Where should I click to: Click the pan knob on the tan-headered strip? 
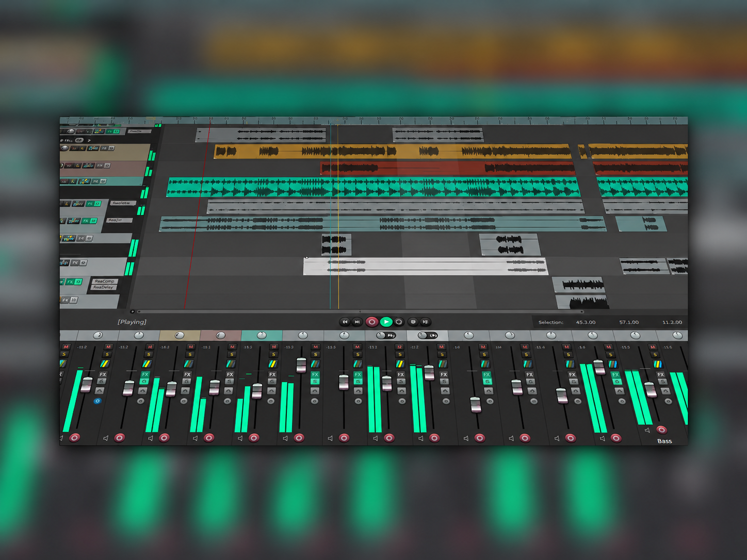coord(180,335)
